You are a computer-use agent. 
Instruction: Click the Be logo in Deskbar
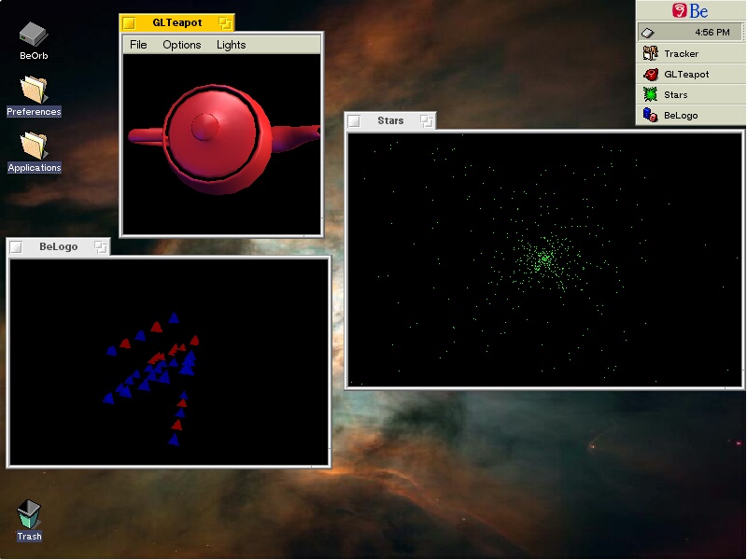(690, 10)
